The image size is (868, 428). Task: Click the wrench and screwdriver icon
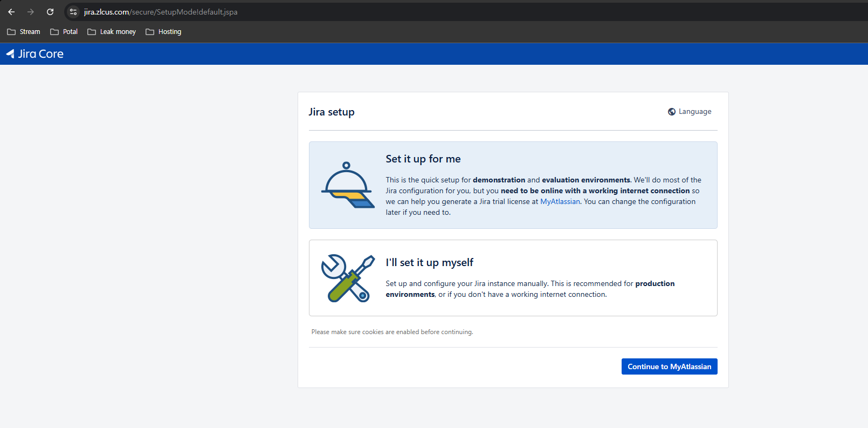pyautogui.click(x=348, y=278)
